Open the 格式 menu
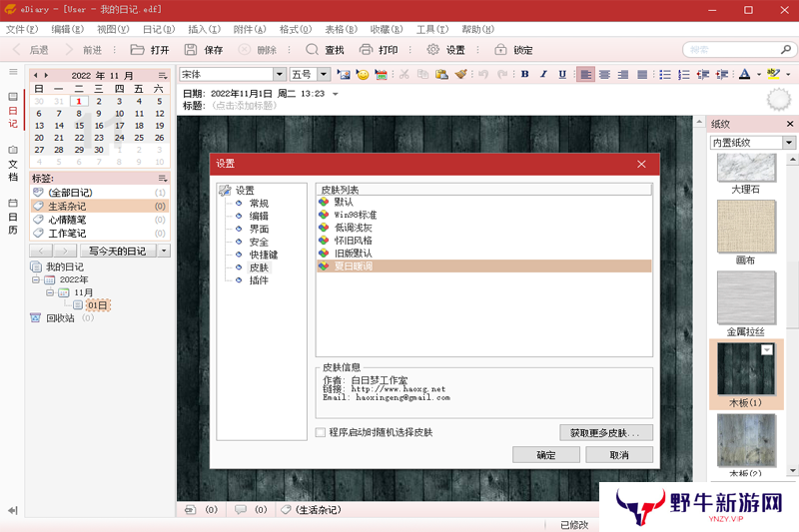Image resolution: width=799 pixels, height=532 pixels. point(296,30)
